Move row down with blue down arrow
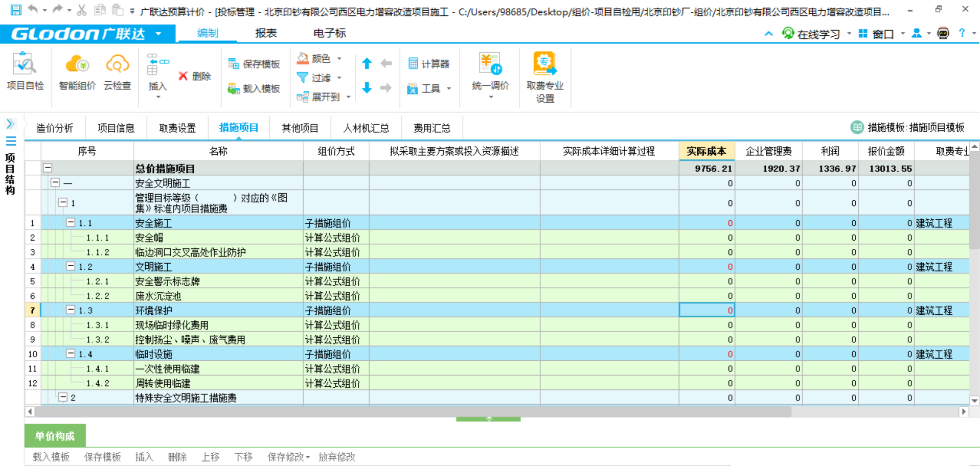The image size is (980, 466). click(x=367, y=88)
